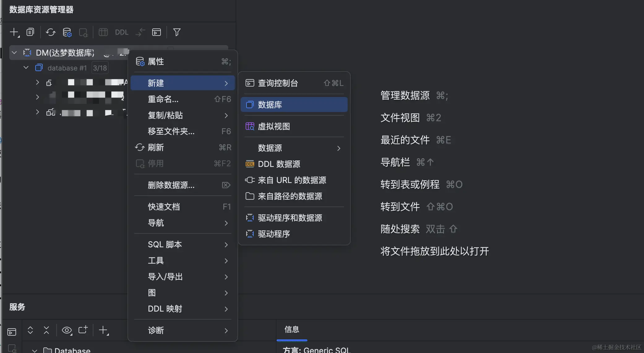Viewport: 644px width, 353px height.
Task: Expand the first schema under database #1
Action: [37, 82]
